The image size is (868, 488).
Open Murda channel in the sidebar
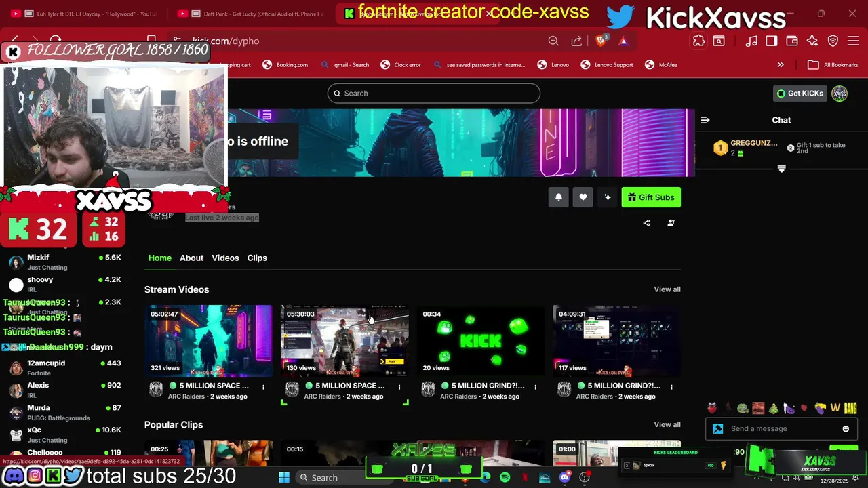[65, 412]
